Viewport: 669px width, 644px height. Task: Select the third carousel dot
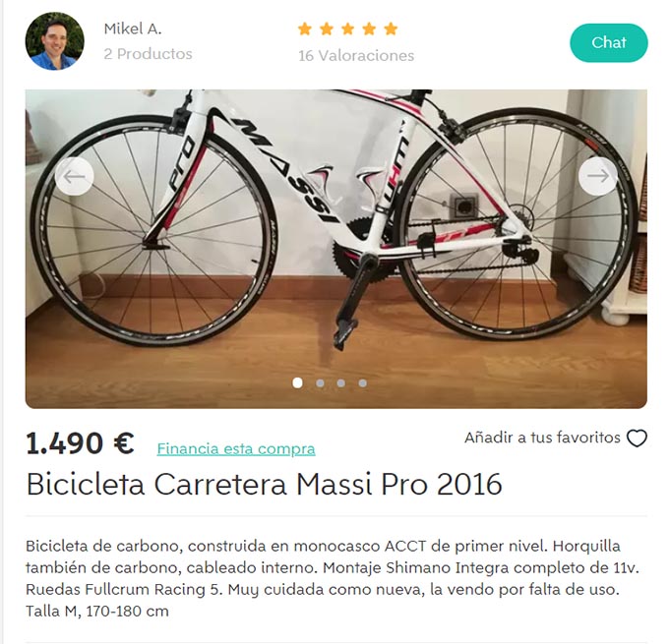point(341,383)
